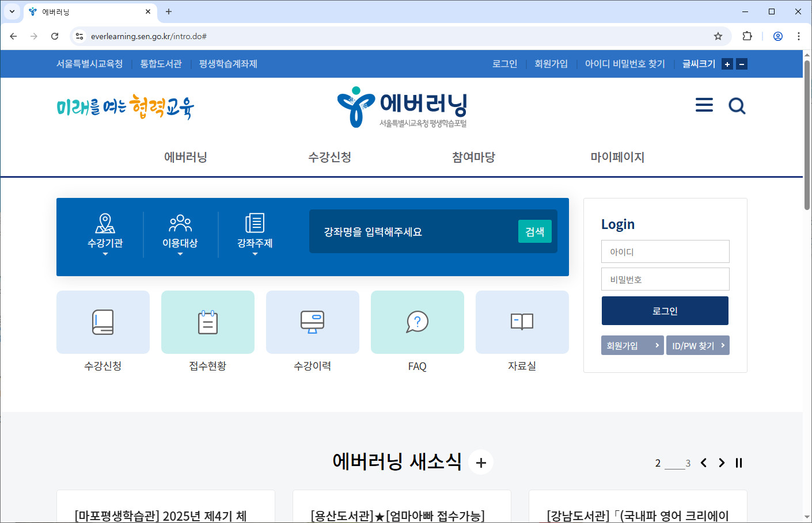Click the ID/PW 찾기 button

[x=698, y=345]
